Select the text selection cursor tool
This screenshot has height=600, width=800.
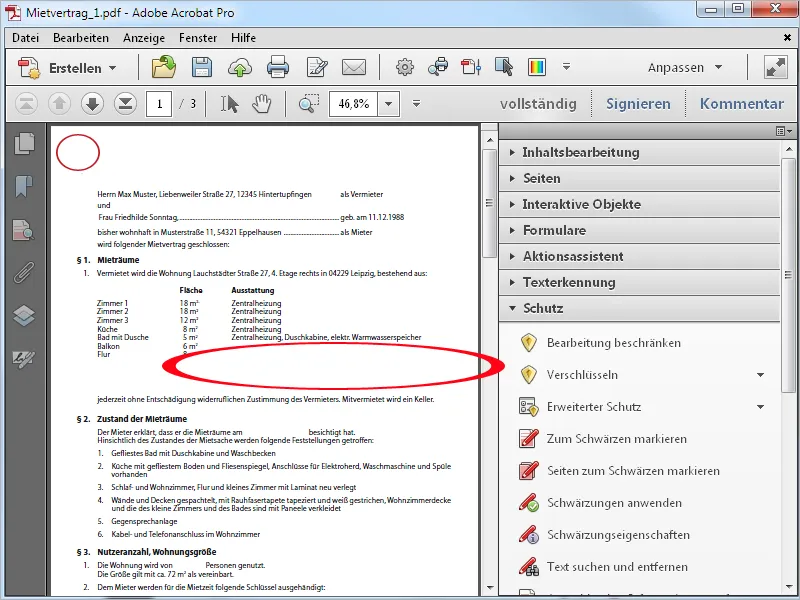229,104
